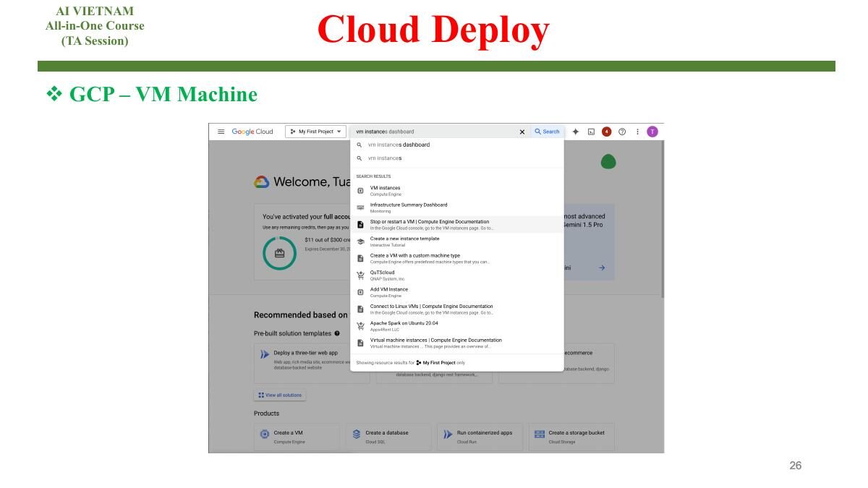Open the hamburger navigation menu
This screenshot has height=488, width=868.
pos(221,132)
